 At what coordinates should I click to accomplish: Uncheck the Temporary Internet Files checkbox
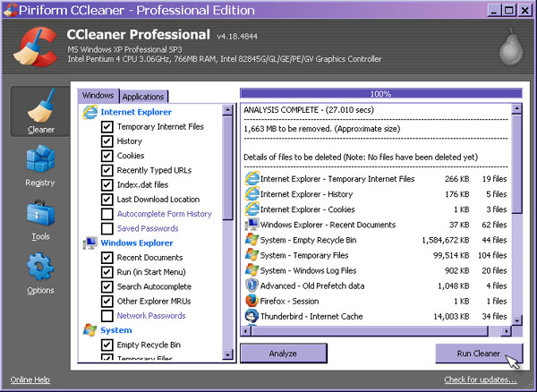pos(107,127)
